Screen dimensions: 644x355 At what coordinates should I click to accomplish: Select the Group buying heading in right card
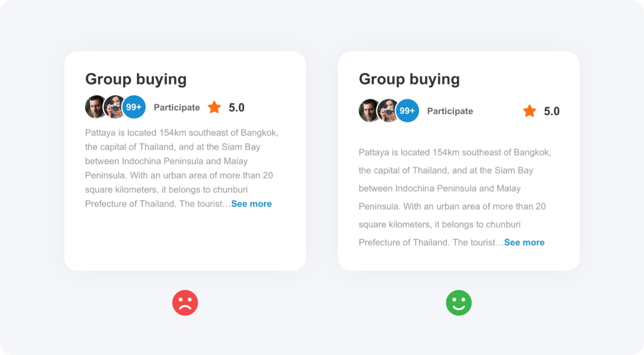[x=409, y=79]
